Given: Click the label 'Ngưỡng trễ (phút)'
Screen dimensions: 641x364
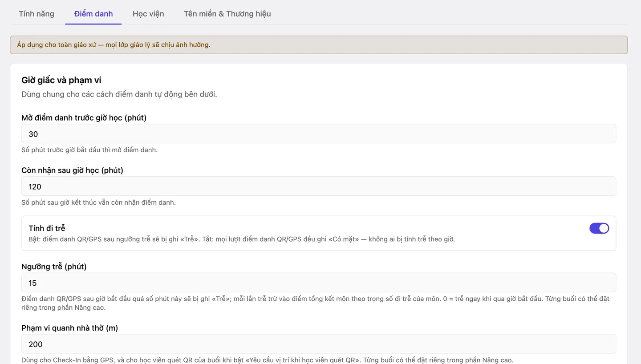Looking at the screenshot, I should pos(54,267).
